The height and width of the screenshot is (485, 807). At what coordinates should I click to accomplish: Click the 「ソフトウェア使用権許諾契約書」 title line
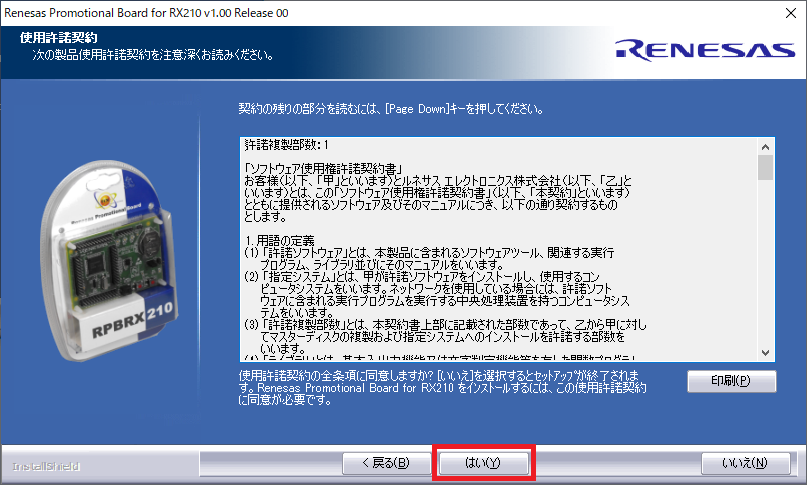[323, 169]
